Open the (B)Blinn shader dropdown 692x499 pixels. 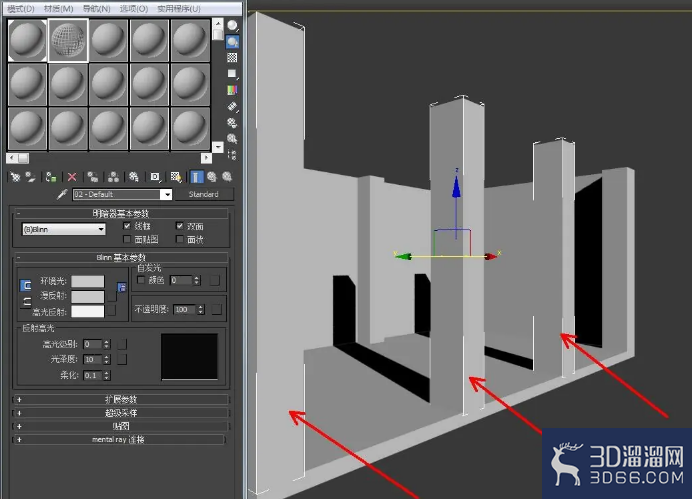[64, 229]
